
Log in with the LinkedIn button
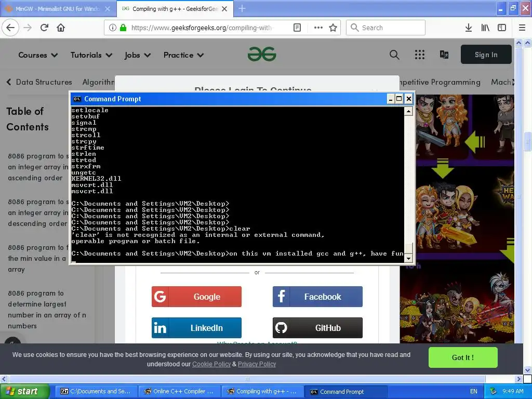[196, 328]
